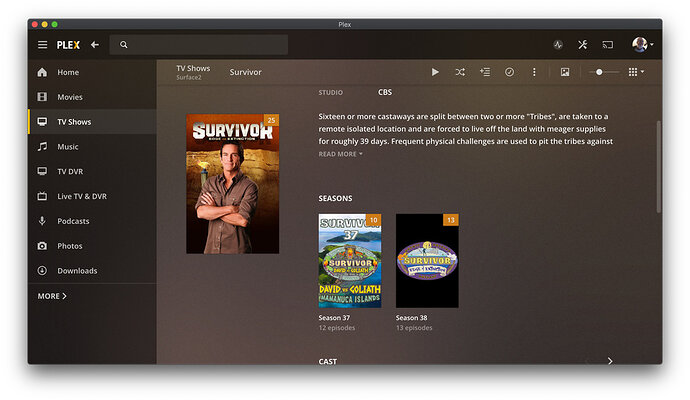Screen dimensions: 690x400
Task: Click MORE at sidebar bottom
Action: 52,296
